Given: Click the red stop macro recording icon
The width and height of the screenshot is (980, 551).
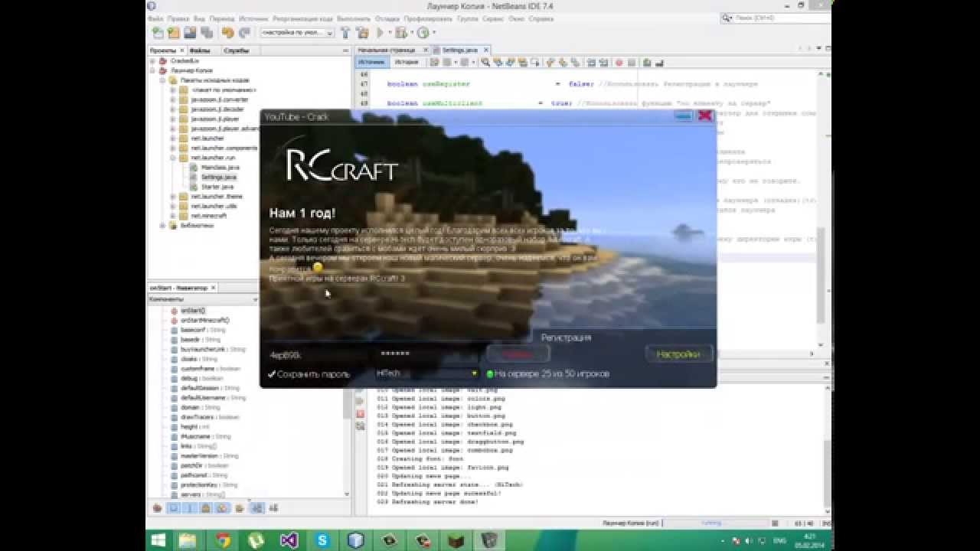Looking at the screenshot, I should (x=619, y=62).
